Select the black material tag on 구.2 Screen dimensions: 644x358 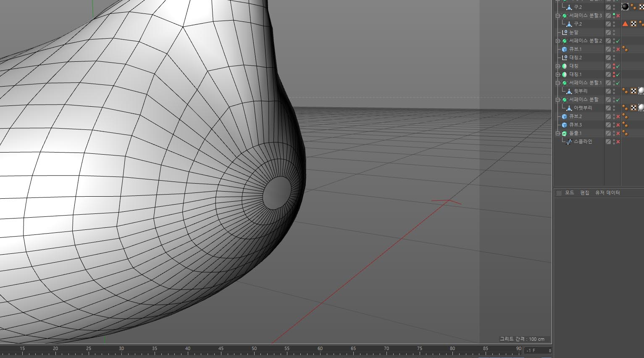[625, 7]
